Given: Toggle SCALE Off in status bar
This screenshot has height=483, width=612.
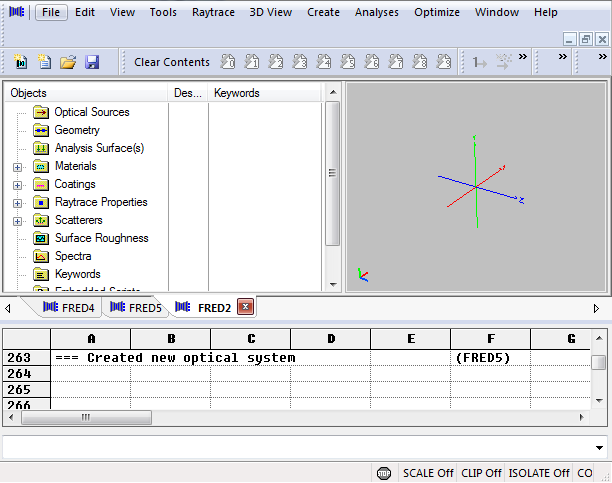Looking at the screenshot, I should click(428, 473).
